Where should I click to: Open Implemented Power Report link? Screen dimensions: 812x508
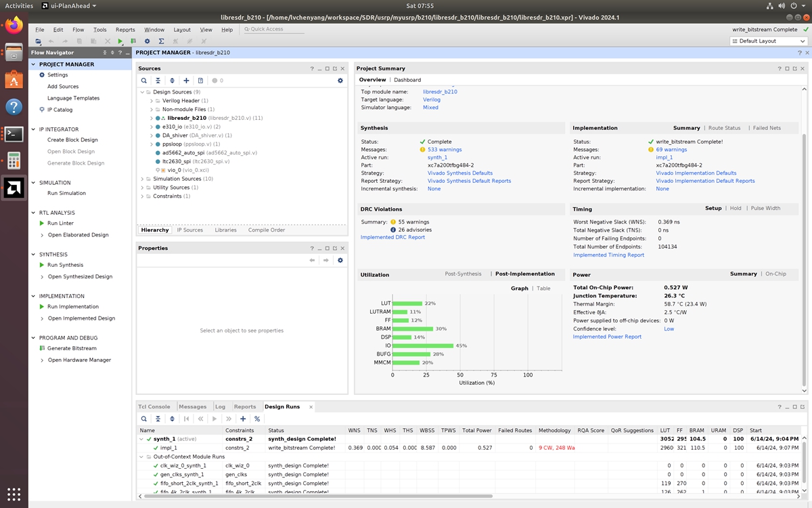[607, 337]
